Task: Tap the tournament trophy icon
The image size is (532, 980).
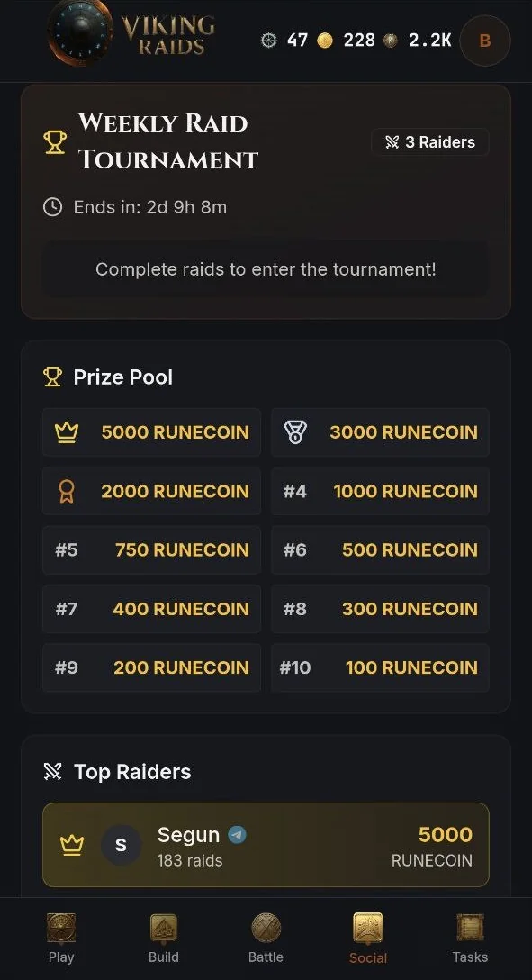Action: tap(55, 142)
